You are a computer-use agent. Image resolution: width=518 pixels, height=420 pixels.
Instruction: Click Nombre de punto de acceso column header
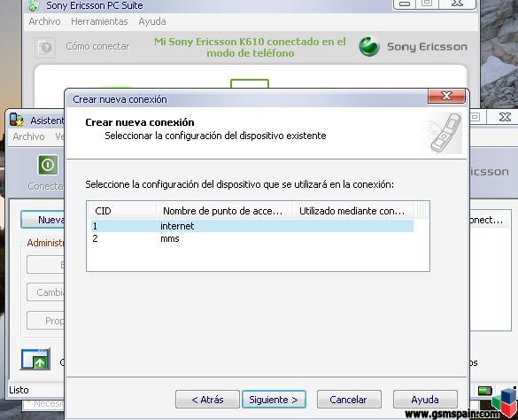[225, 211]
